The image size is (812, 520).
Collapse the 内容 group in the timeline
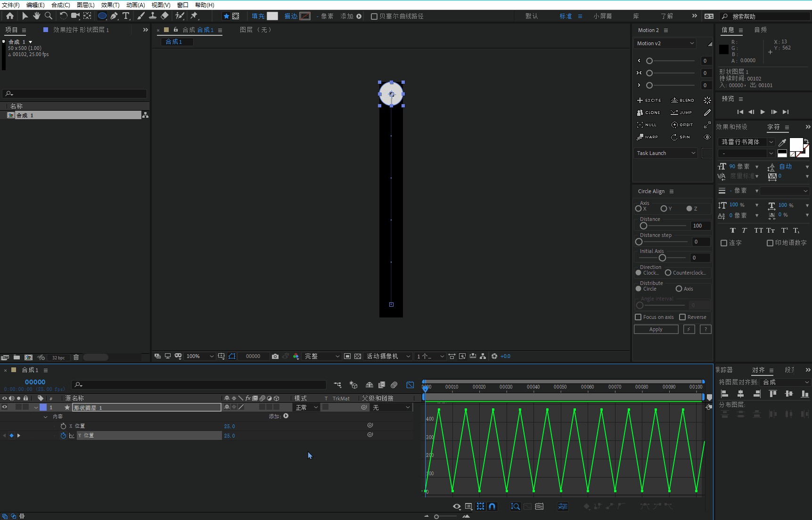point(45,417)
